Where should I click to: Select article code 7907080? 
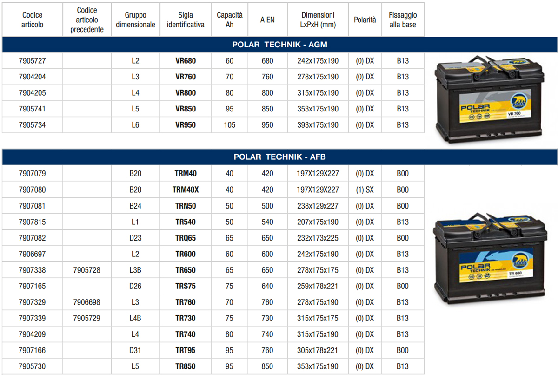coord(33,189)
